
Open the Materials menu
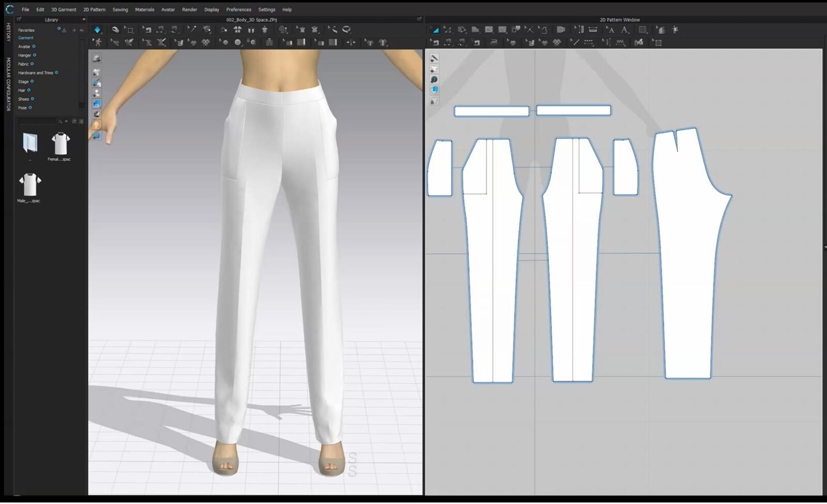(x=144, y=9)
